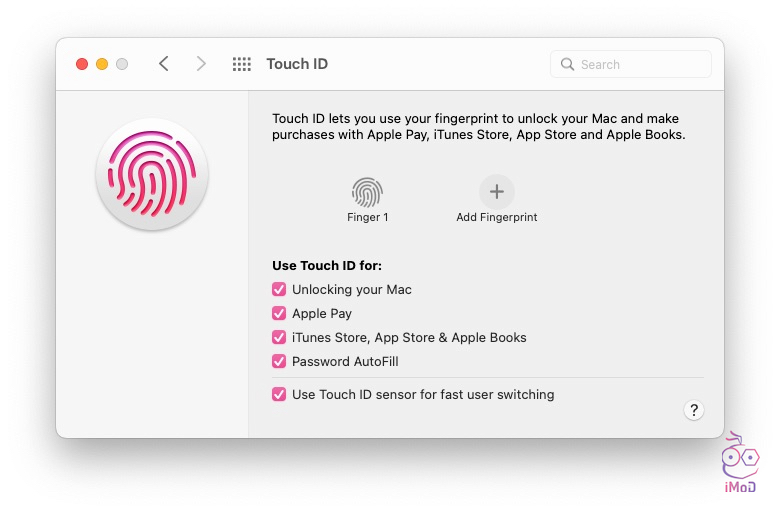Click the 'Finger 1' name label
The width and height of the screenshot is (780, 512).
coord(367,218)
